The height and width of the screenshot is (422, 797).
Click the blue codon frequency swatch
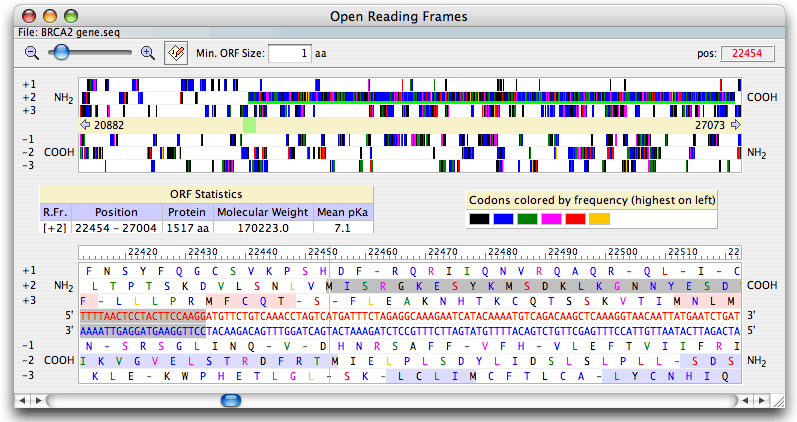(503, 219)
